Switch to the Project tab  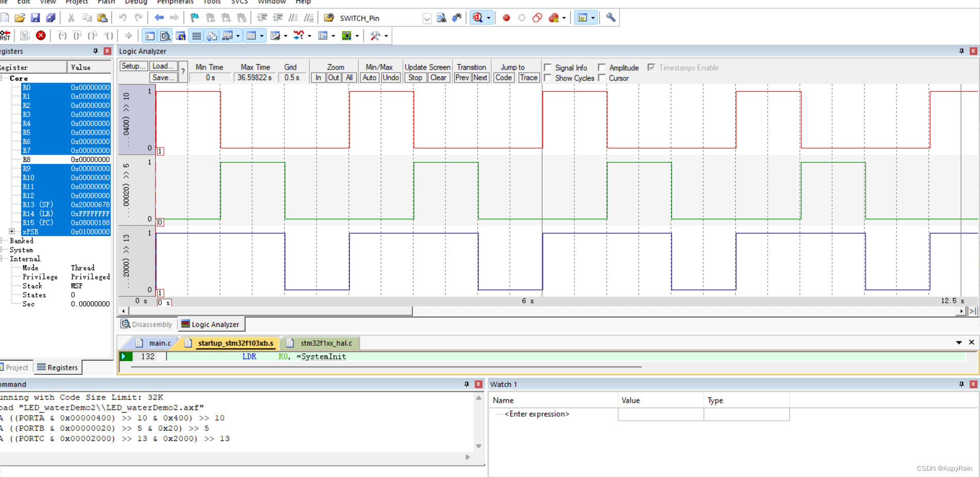pyautogui.click(x=15, y=367)
